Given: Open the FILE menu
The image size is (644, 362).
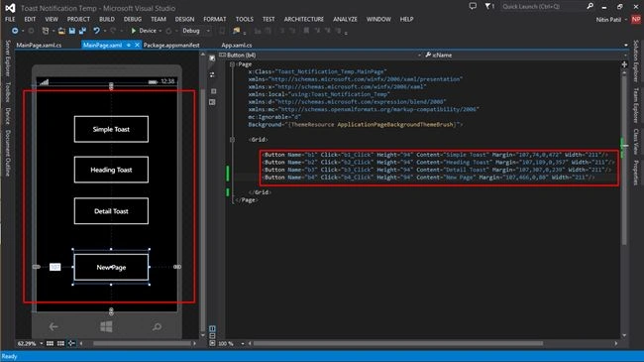Looking at the screenshot, I should (10, 19).
